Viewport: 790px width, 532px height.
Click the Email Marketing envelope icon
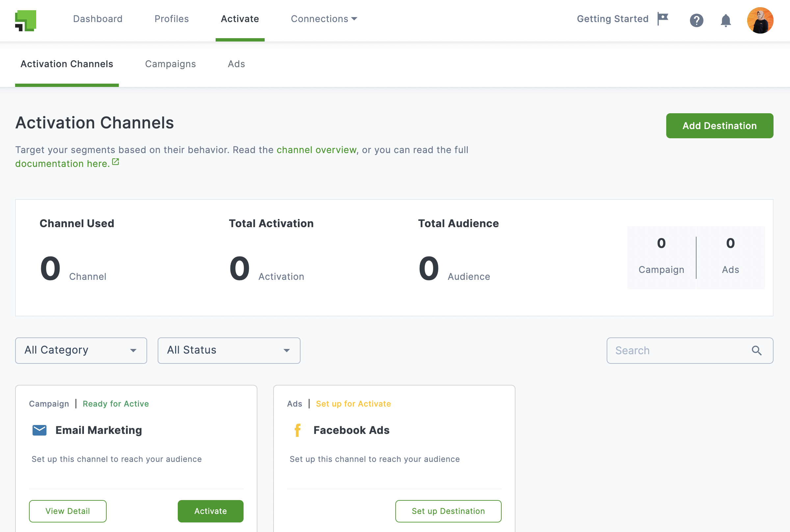pyautogui.click(x=39, y=430)
